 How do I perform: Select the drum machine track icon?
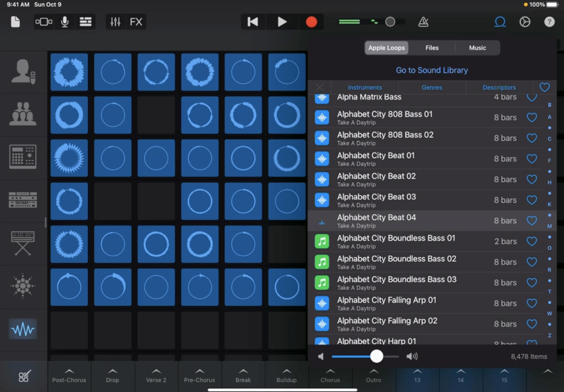pos(23,157)
